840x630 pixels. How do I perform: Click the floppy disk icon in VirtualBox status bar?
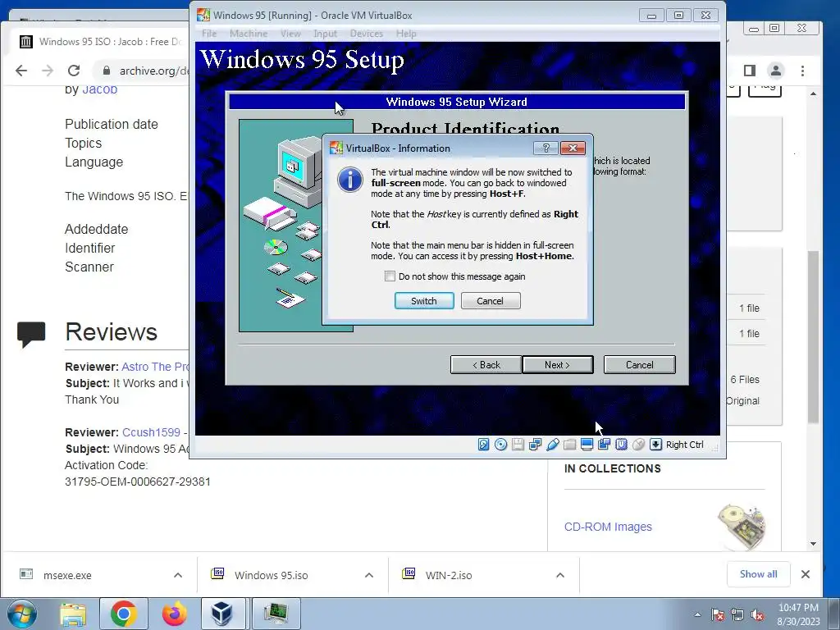(518, 445)
